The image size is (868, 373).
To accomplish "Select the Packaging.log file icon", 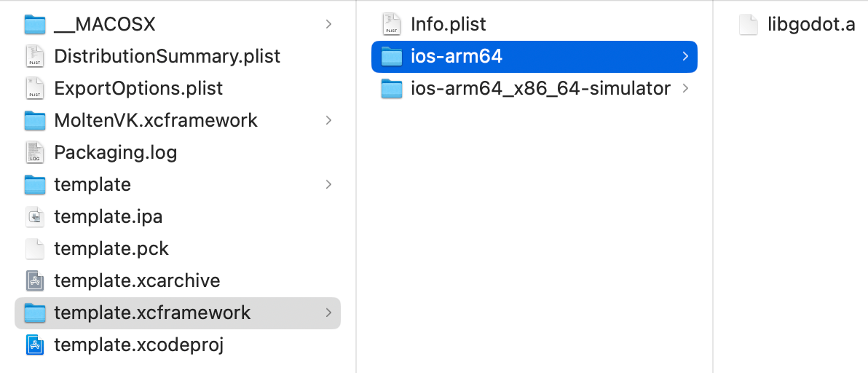I will click(35, 152).
